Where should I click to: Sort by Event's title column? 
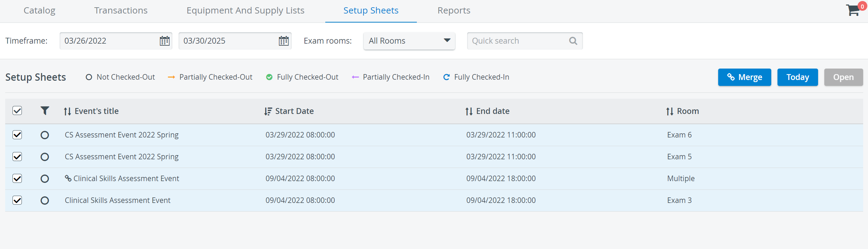(x=91, y=111)
